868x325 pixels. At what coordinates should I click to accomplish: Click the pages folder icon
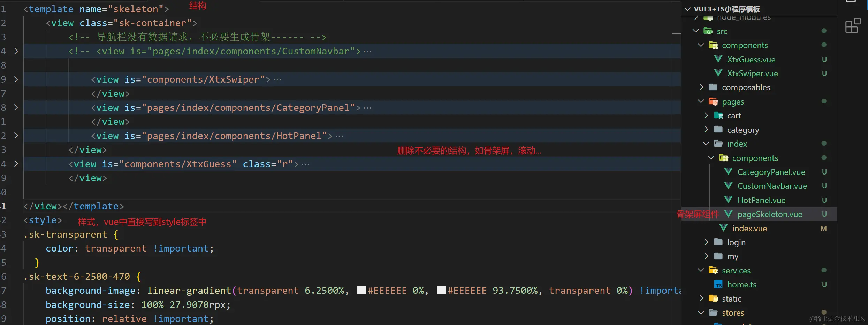(713, 101)
